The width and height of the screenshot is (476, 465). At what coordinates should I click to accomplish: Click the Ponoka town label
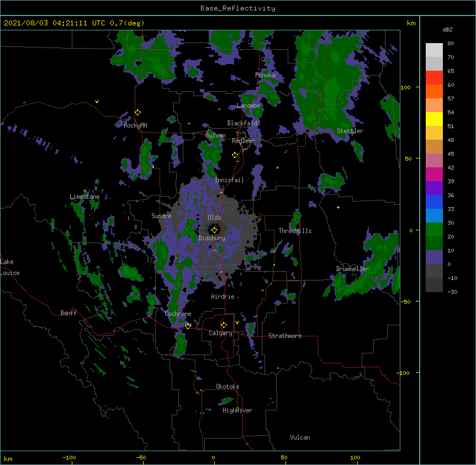tap(265, 75)
